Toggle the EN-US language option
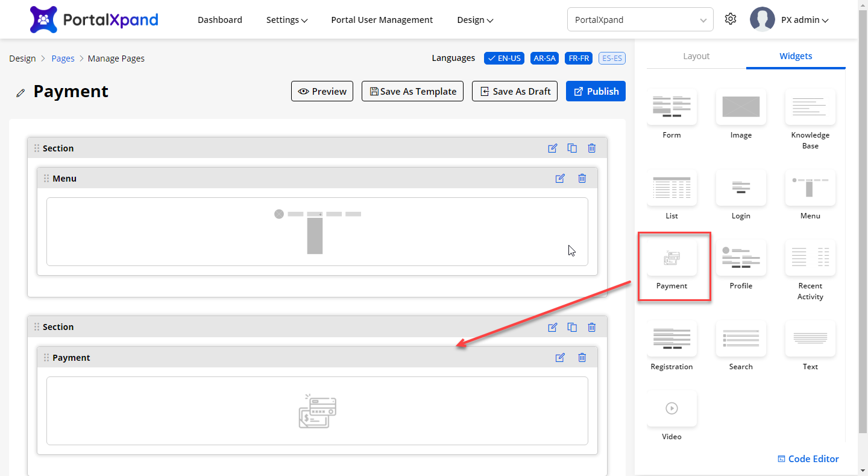868x476 pixels. point(505,59)
